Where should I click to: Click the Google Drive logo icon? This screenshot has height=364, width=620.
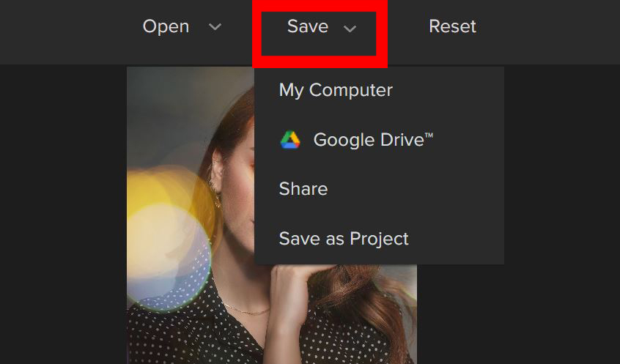pos(290,140)
